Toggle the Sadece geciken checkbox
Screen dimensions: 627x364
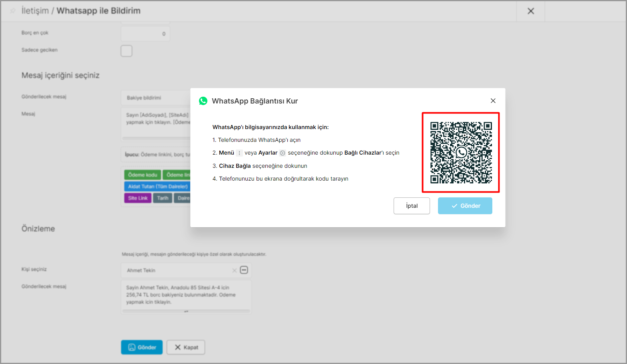point(126,51)
